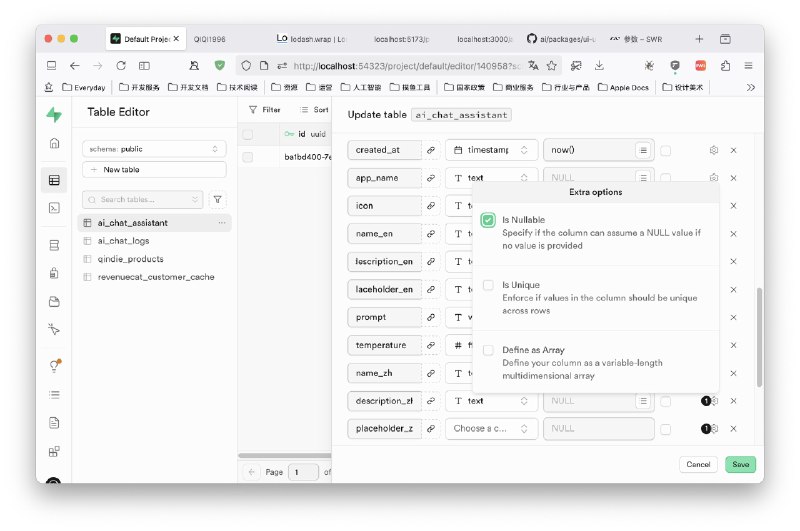This screenshot has width=800, height=531.
Task: Click the table filter funnel icon
Action: tap(217, 199)
